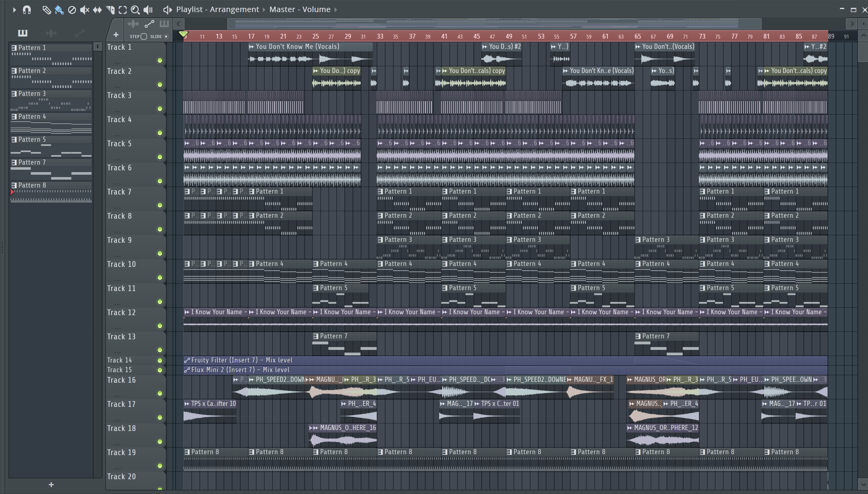The width and height of the screenshot is (868, 494).
Task: Select the Playback speaker tool
Action: (148, 10)
